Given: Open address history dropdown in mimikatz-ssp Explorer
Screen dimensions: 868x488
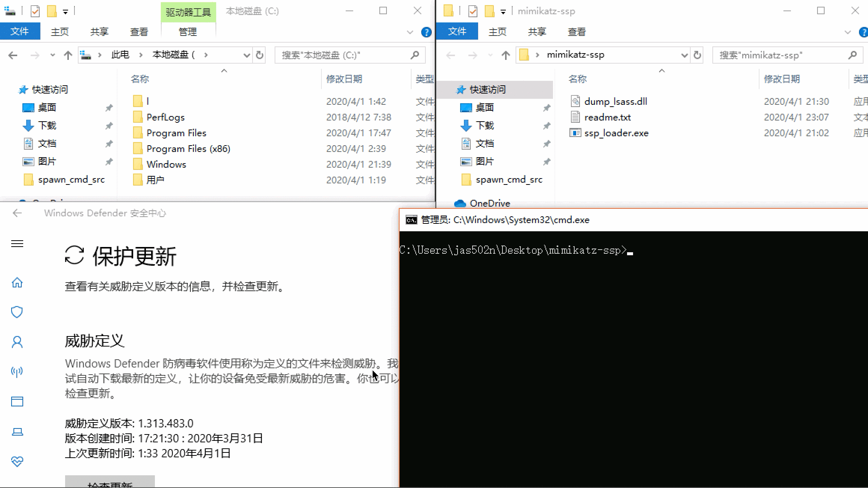Looking at the screenshot, I should [x=684, y=55].
